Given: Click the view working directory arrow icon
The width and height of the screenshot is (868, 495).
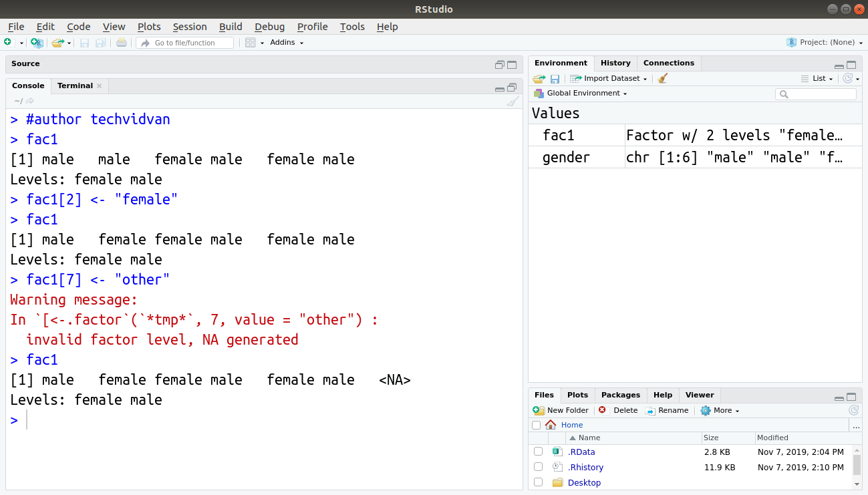Looking at the screenshot, I should point(29,101).
